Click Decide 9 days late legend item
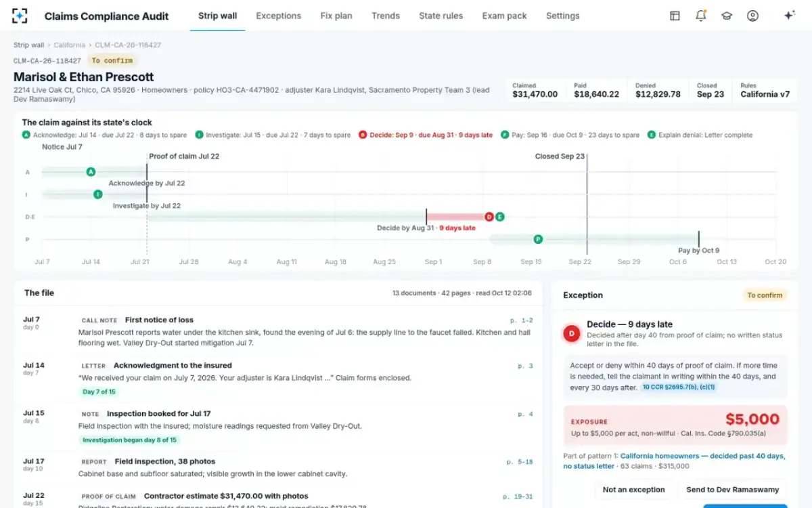The image size is (812, 508). pos(426,135)
